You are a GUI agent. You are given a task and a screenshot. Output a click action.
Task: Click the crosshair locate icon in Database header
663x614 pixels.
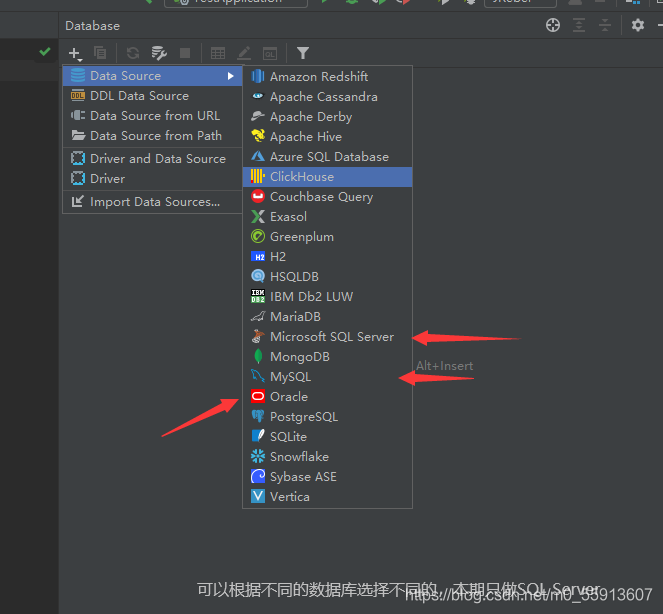click(x=553, y=25)
